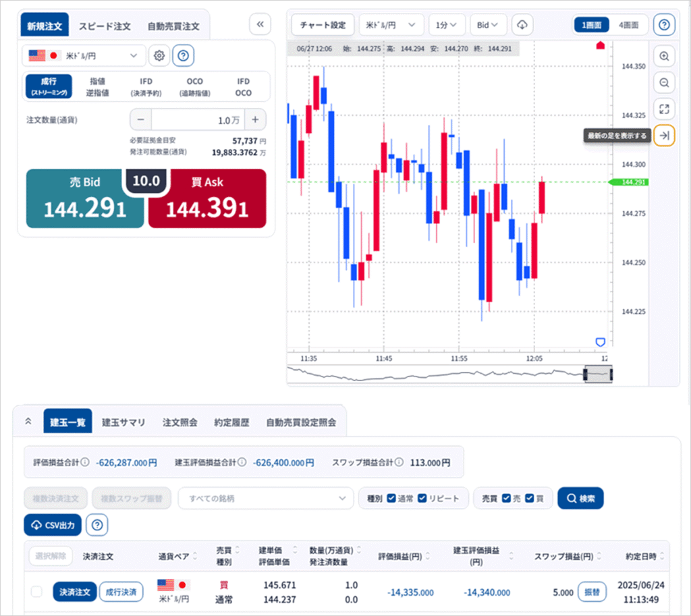
Task: Open the 1分 timeframe dropdown
Action: click(447, 25)
